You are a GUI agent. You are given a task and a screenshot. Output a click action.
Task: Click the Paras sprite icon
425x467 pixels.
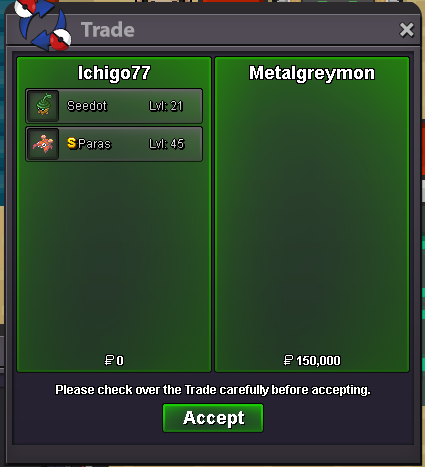[x=43, y=144]
